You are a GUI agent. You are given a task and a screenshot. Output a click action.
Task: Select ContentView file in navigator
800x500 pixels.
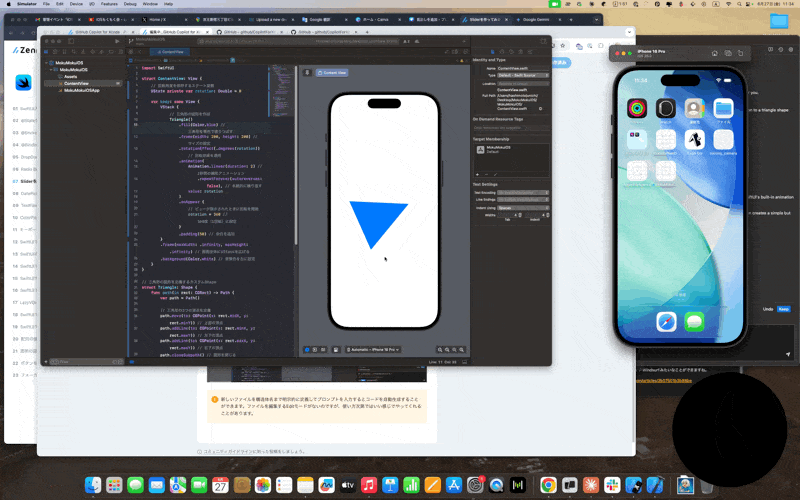click(x=83, y=83)
